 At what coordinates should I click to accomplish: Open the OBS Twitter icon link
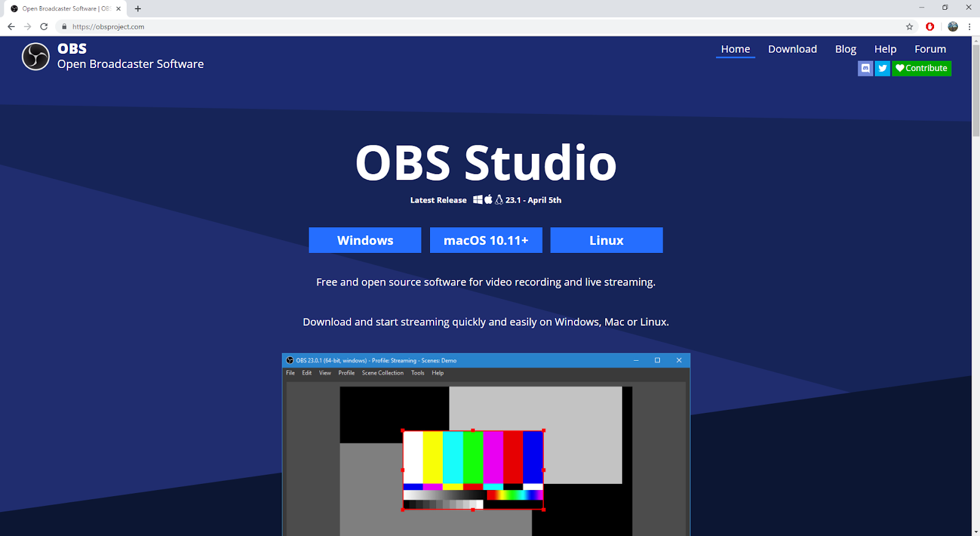(x=883, y=68)
